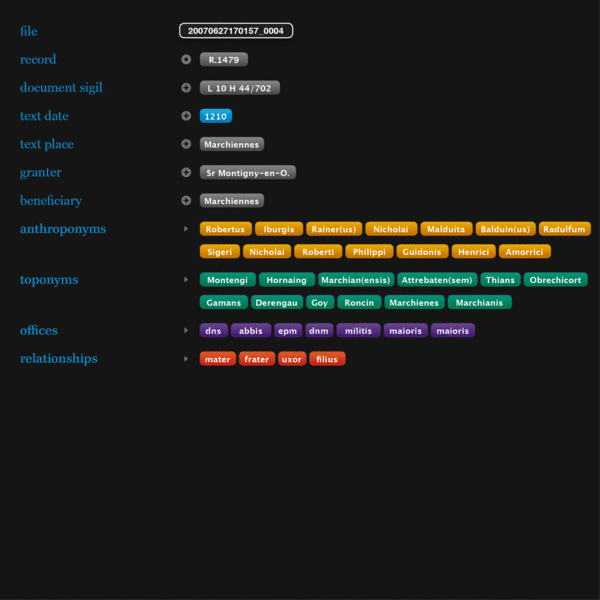Viewport: 600px width, 600px height.
Task: Click the blue 1210 text date tag
Action: point(216,116)
